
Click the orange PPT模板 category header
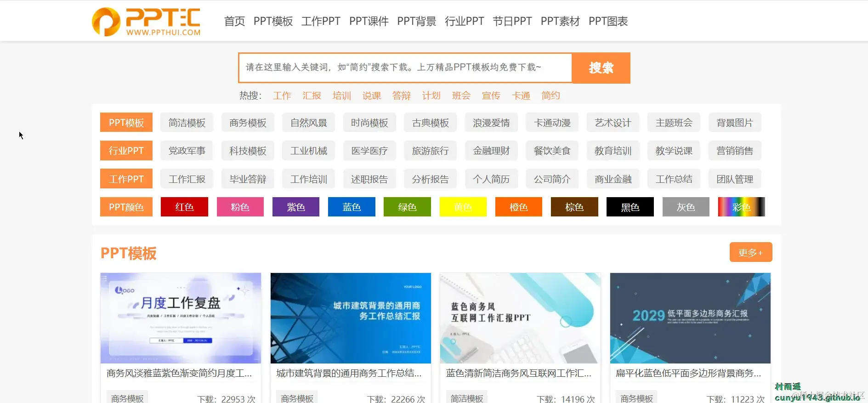click(x=126, y=123)
